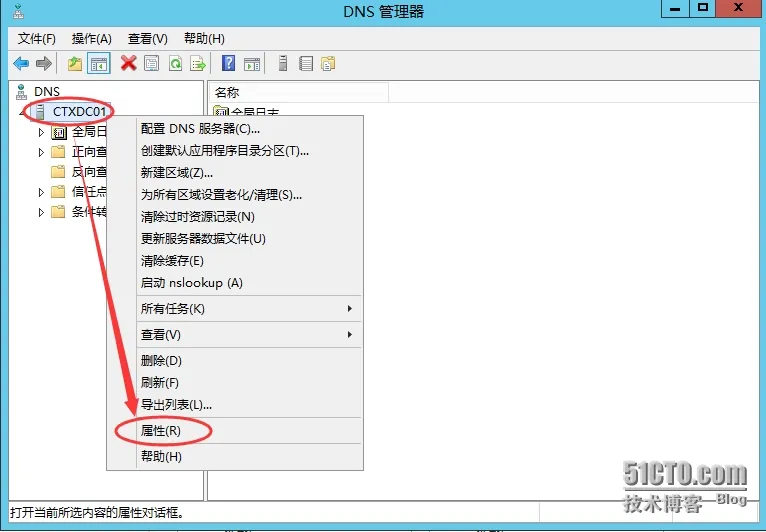Click the Show/Hide action pane icon

coord(252,64)
